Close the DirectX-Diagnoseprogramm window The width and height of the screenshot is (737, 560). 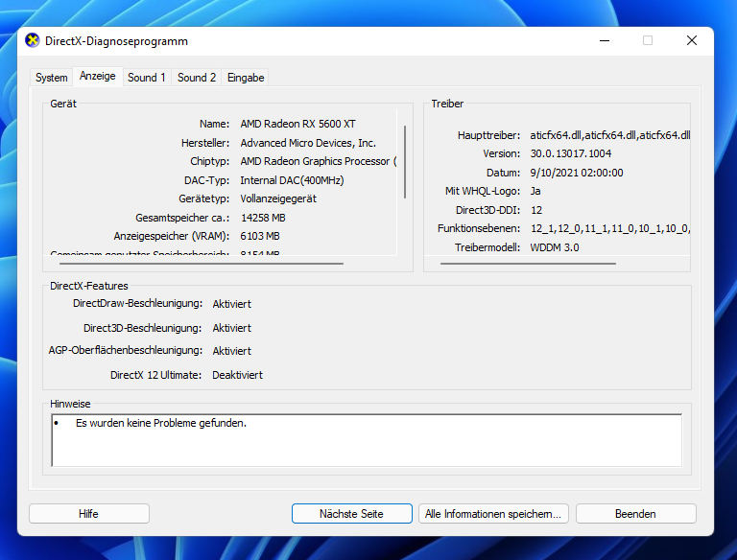tap(691, 41)
